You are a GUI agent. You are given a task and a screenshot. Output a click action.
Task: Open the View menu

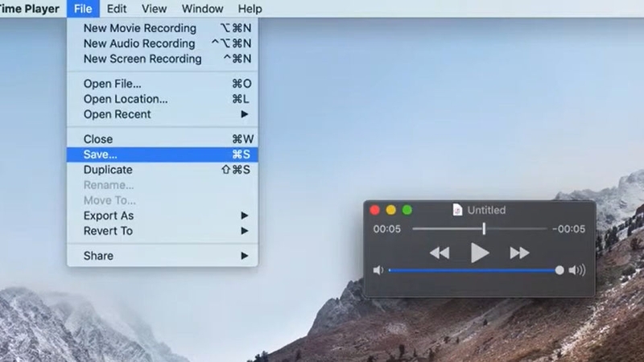click(x=154, y=9)
